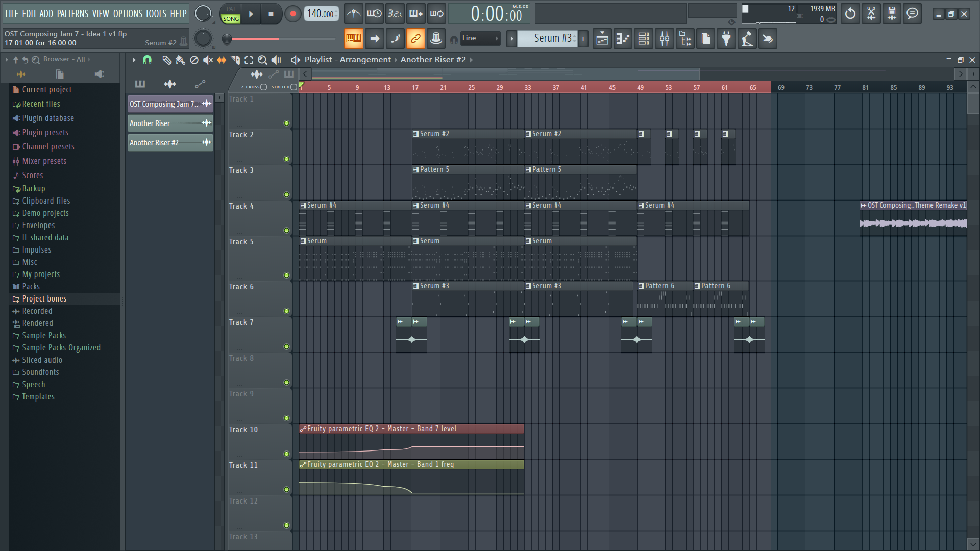Expand the Demo projects folder

45,213
